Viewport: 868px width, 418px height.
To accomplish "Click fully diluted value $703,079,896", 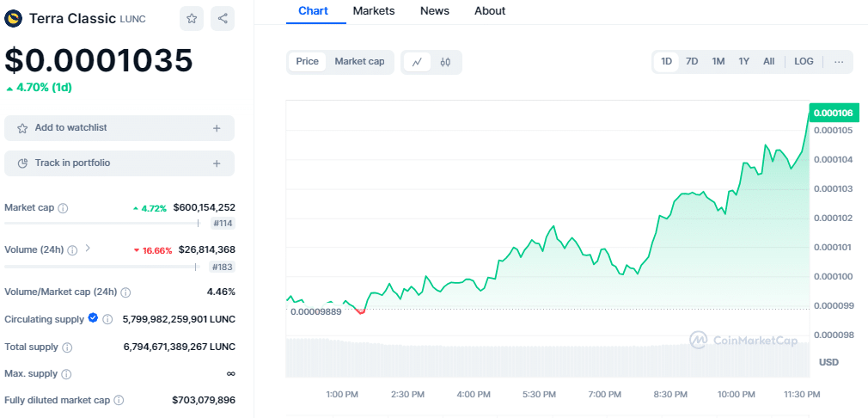I will coord(204,400).
